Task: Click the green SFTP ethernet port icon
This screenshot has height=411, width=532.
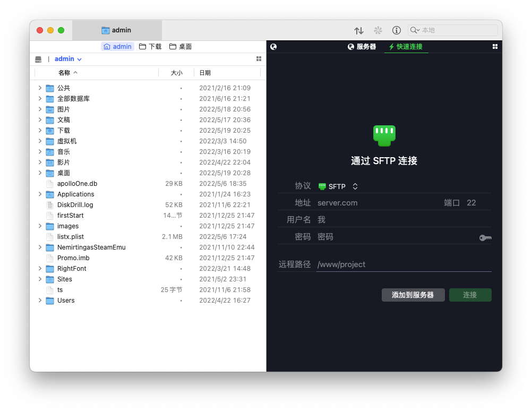Action: (x=384, y=135)
